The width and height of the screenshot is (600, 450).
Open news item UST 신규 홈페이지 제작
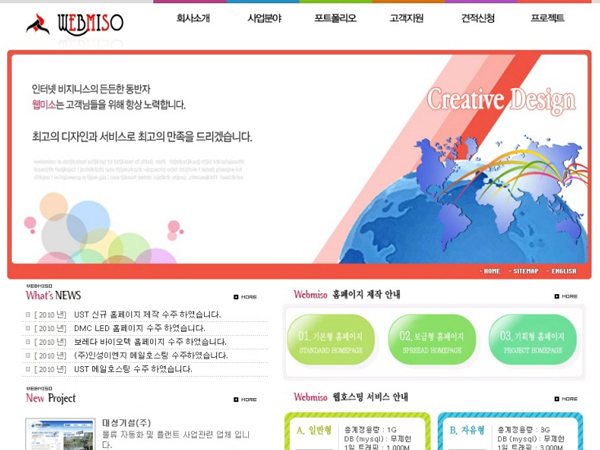click(x=147, y=315)
